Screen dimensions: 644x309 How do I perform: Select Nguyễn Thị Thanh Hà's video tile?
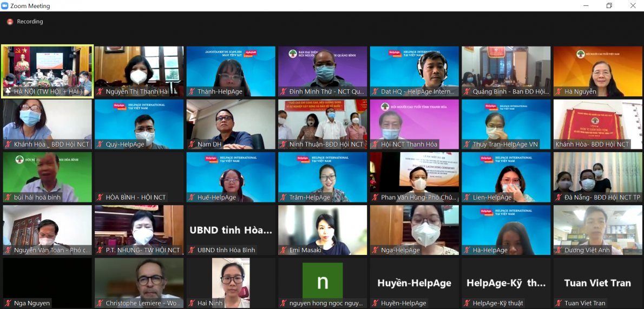tap(139, 70)
